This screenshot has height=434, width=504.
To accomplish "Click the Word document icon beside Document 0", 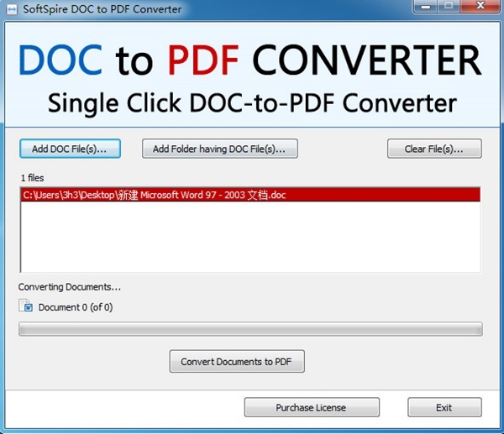I will 25,306.
